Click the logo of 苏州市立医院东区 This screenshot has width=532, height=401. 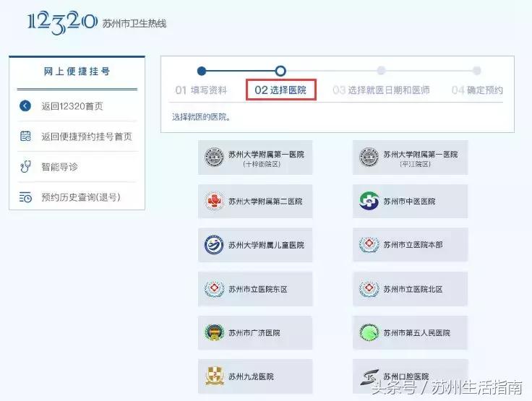(x=214, y=289)
